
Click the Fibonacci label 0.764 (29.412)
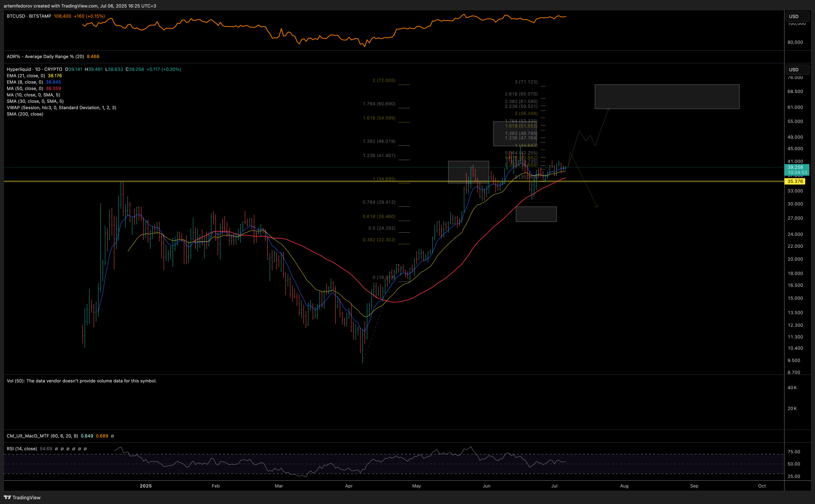click(x=379, y=202)
